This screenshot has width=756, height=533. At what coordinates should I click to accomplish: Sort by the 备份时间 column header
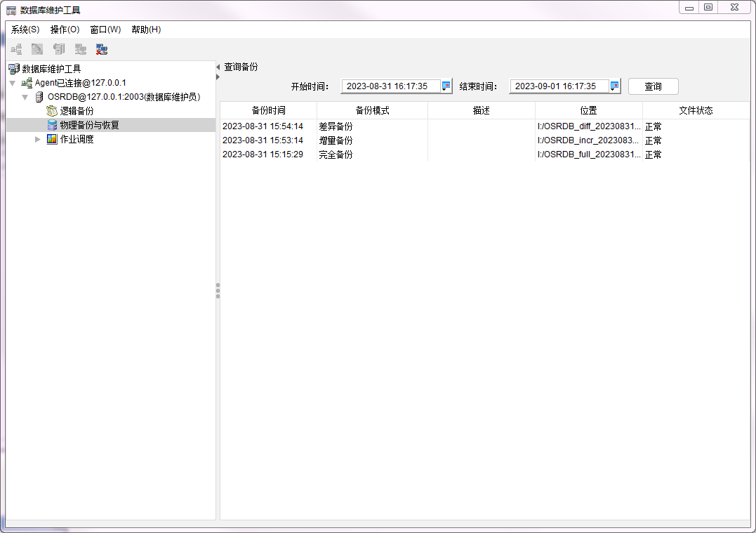pos(268,111)
